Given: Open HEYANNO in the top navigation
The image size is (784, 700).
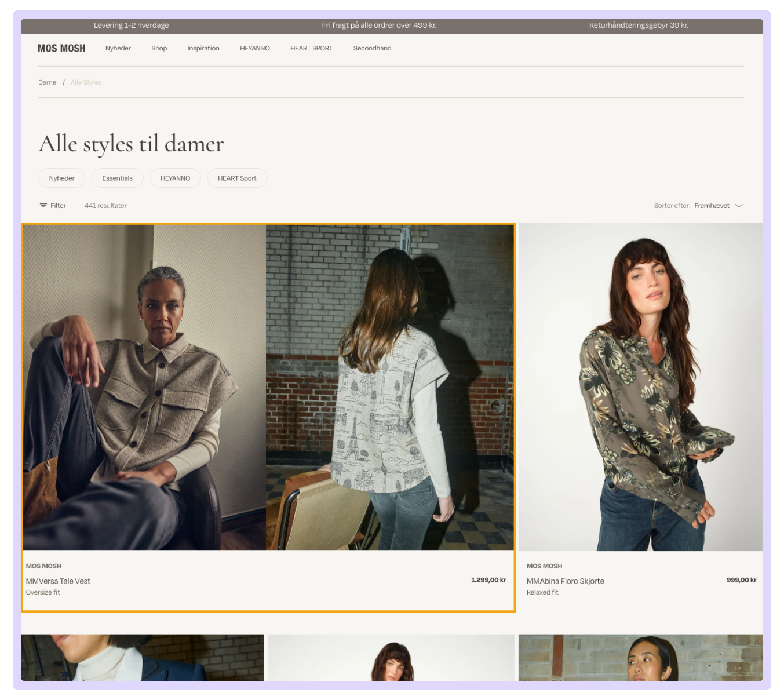Looking at the screenshot, I should 255,49.
